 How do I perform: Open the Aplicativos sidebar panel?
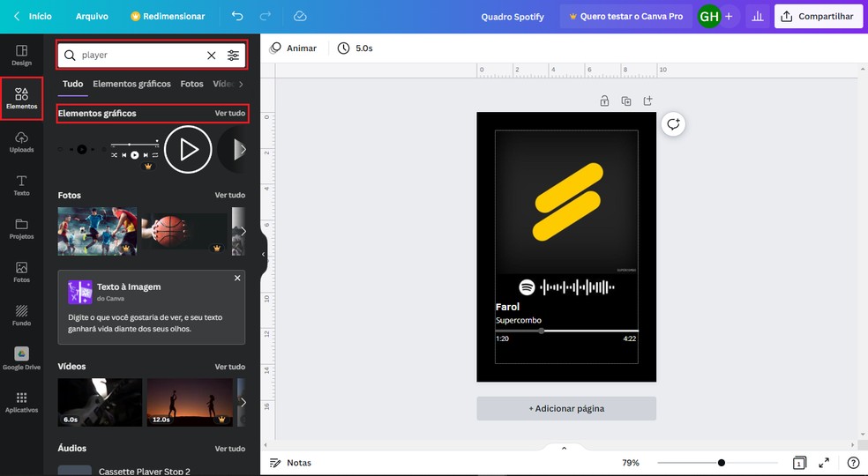click(21, 402)
